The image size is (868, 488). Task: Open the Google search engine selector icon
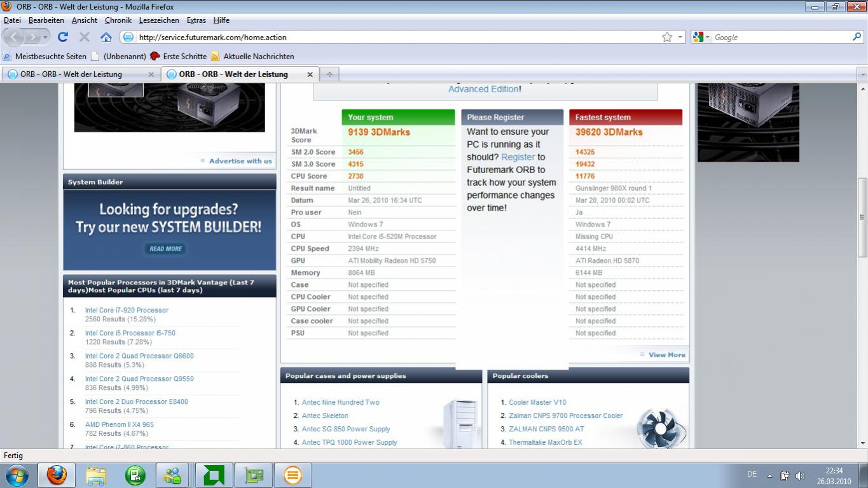[701, 37]
